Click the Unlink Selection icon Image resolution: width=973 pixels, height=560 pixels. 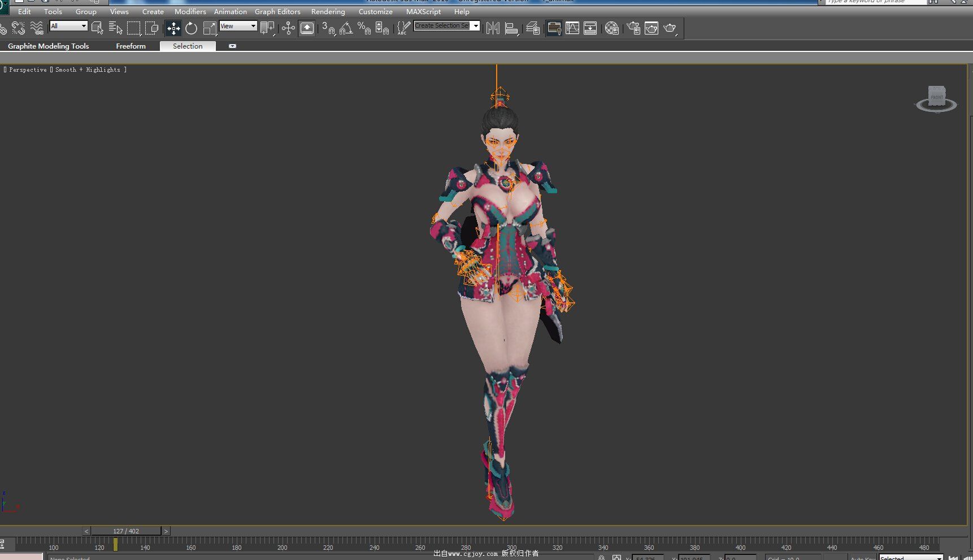coord(18,28)
